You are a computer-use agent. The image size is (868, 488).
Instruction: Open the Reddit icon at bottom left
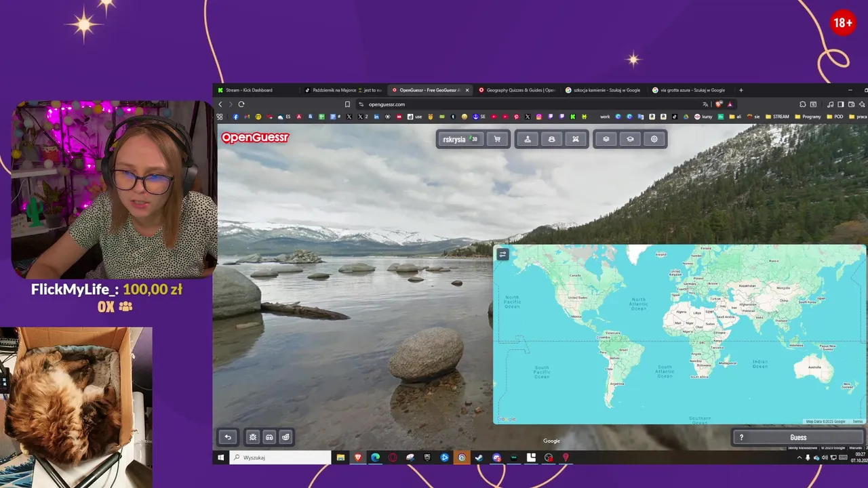point(285,437)
